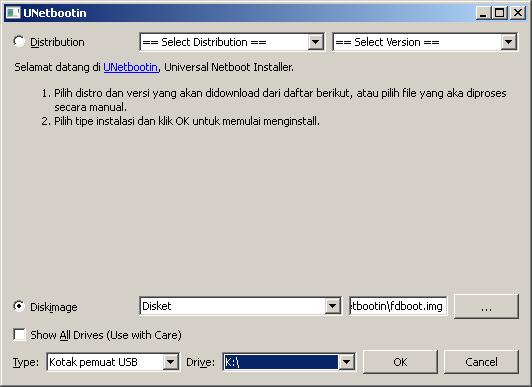532x387 pixels.
Task: Click the Cancel button
Action: point(481,362)
